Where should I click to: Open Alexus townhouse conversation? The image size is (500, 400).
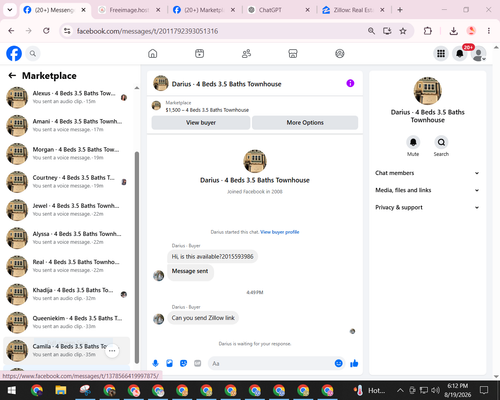[x=67, y=97]
